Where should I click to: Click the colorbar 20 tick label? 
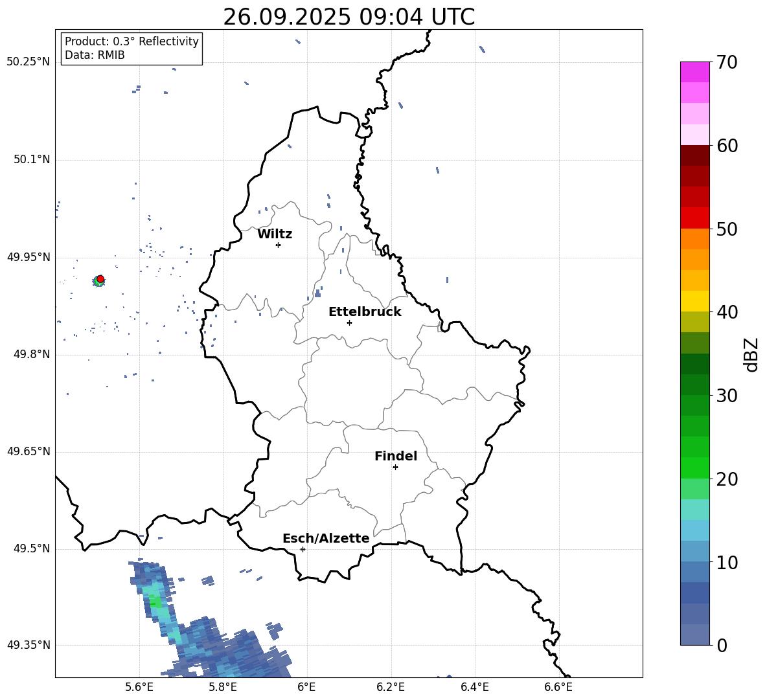click(727, 479)
